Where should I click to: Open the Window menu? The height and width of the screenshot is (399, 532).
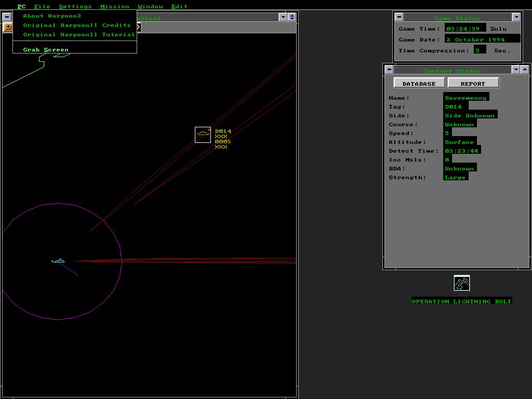point(150,6)
